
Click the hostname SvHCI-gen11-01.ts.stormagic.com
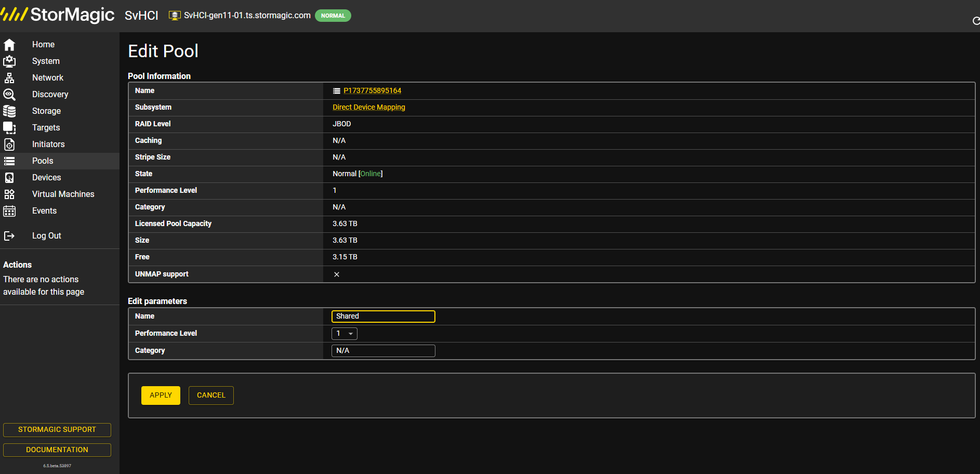coord(247,16)
